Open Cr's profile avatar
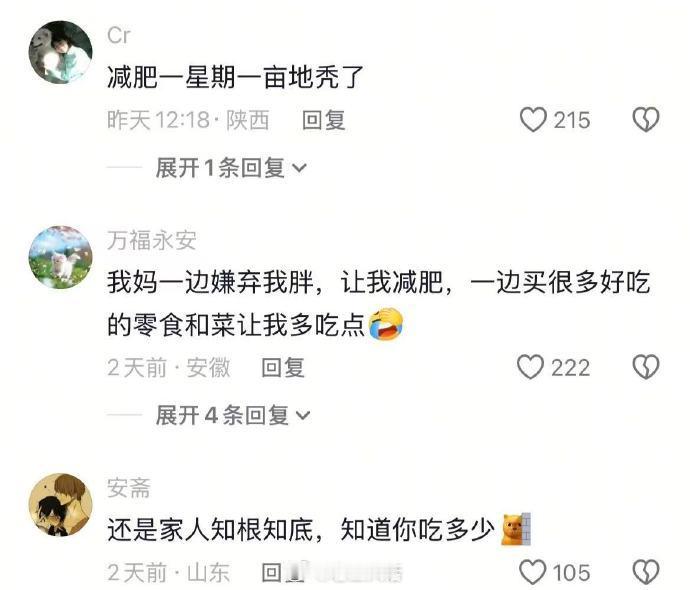The image size is (690, 590). tap(61, 52)
